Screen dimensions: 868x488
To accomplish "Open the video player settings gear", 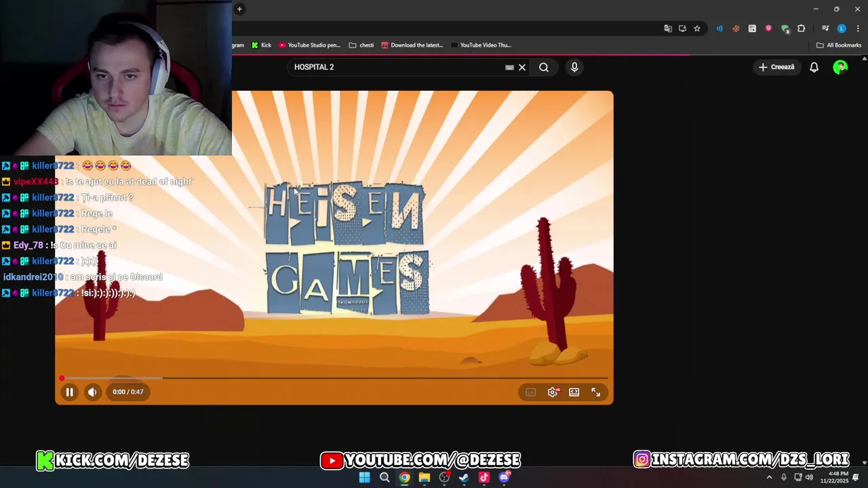I will (x=553, y=392).
